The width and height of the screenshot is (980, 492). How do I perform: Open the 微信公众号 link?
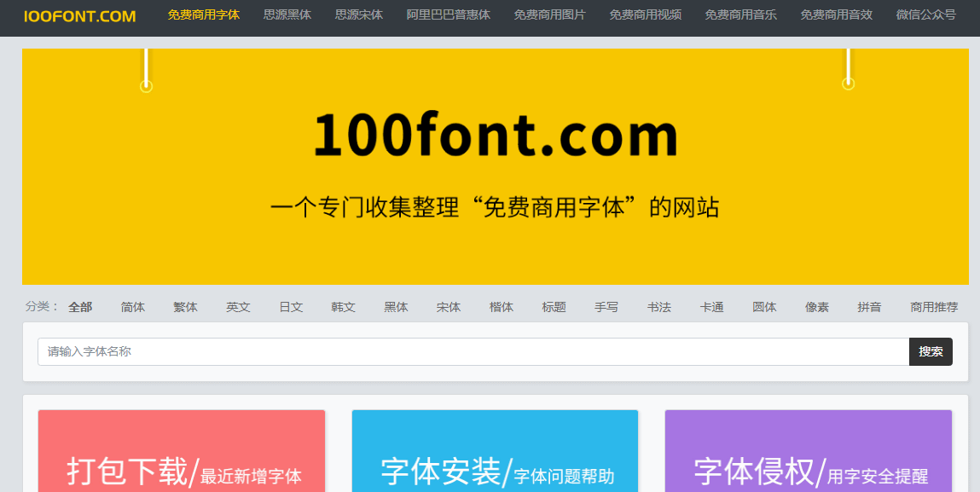(x=926, y=14)
